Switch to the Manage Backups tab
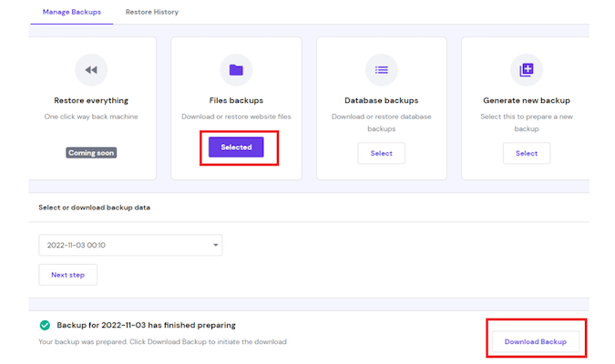Image resolution: width=615 pixels, height=364 pixels. [72, 12]
